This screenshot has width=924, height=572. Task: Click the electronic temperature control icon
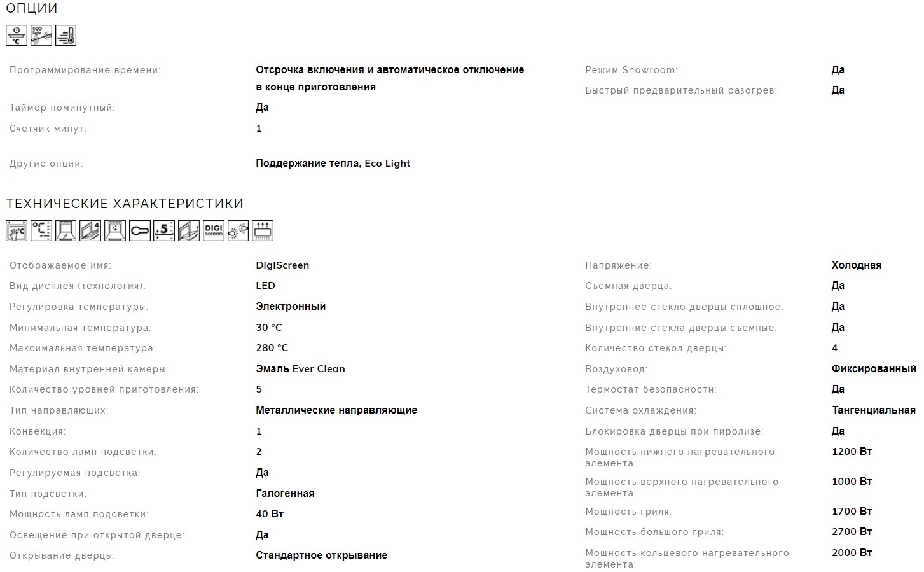coord(41,230)
